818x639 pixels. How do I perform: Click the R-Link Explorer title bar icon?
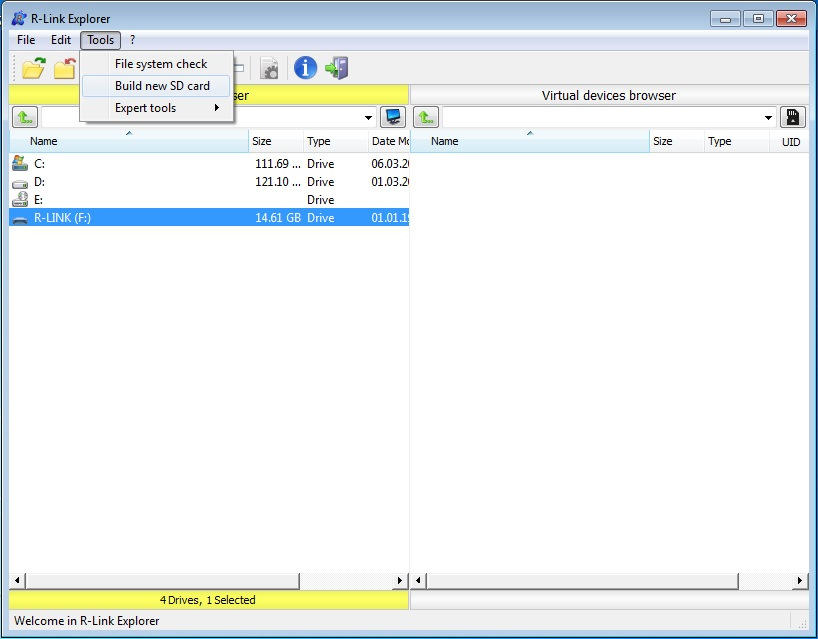point(19,19)
